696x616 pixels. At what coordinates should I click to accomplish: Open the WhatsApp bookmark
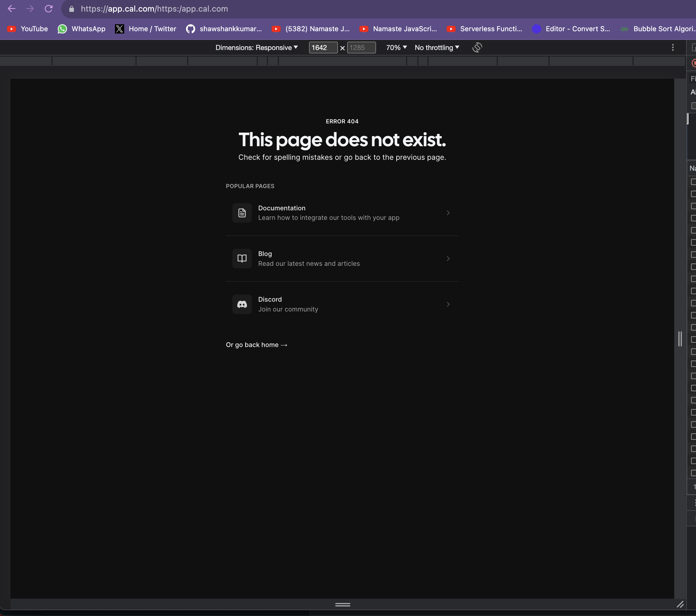tap(81, 29)
